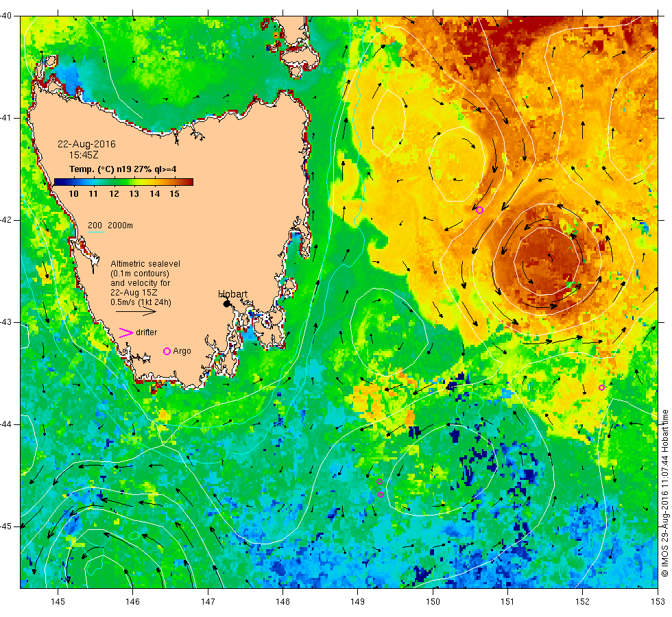Click the '10' temperature scale value
The image size is (672, 617).
pos(74,193)
